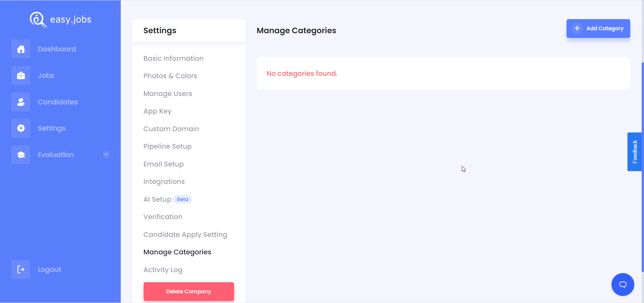Image resolution: width=644 pixels, height=303 pixels.
Task: Open Dashboard via home icon
Action: click(20, 49)
